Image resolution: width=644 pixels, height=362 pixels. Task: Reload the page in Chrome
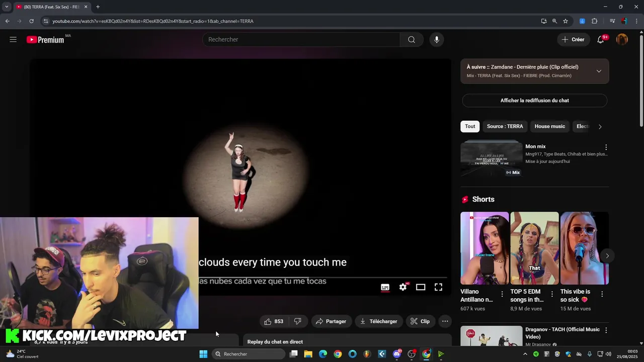pos(31,21)
